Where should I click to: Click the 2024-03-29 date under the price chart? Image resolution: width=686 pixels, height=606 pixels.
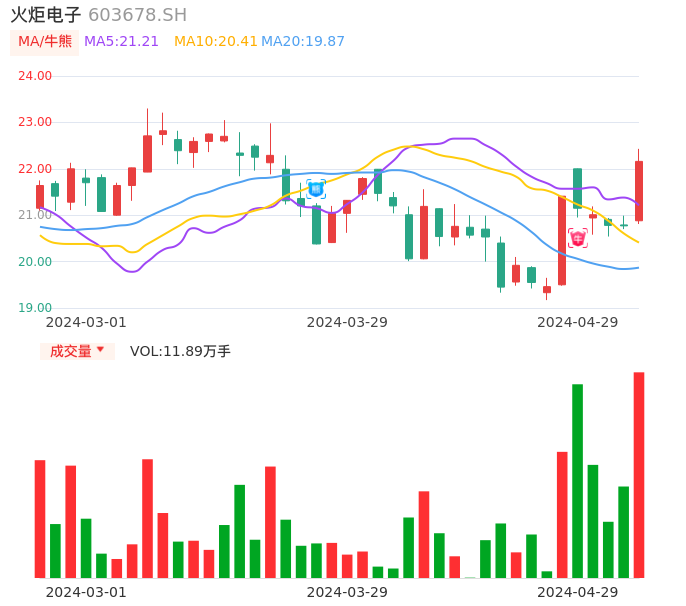tap(347, 322)
